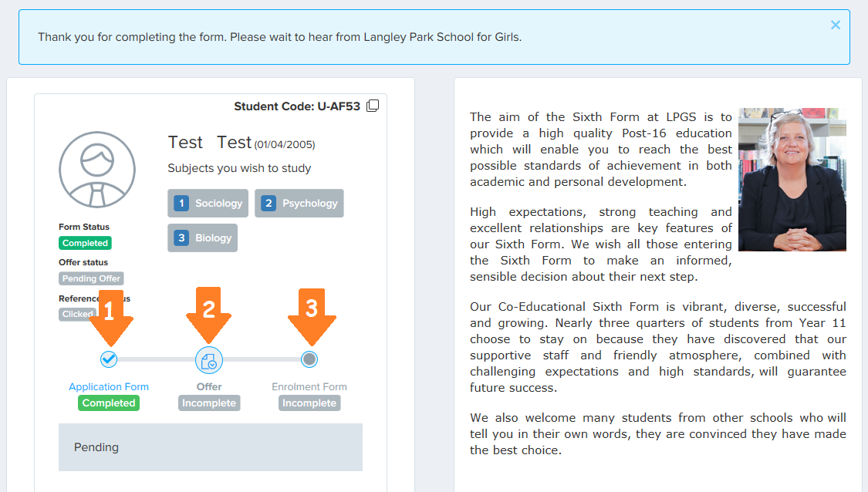Close the thank you notification banner
Image resolution: width=868 pixels, height=492 pixels.
(836, 25)
